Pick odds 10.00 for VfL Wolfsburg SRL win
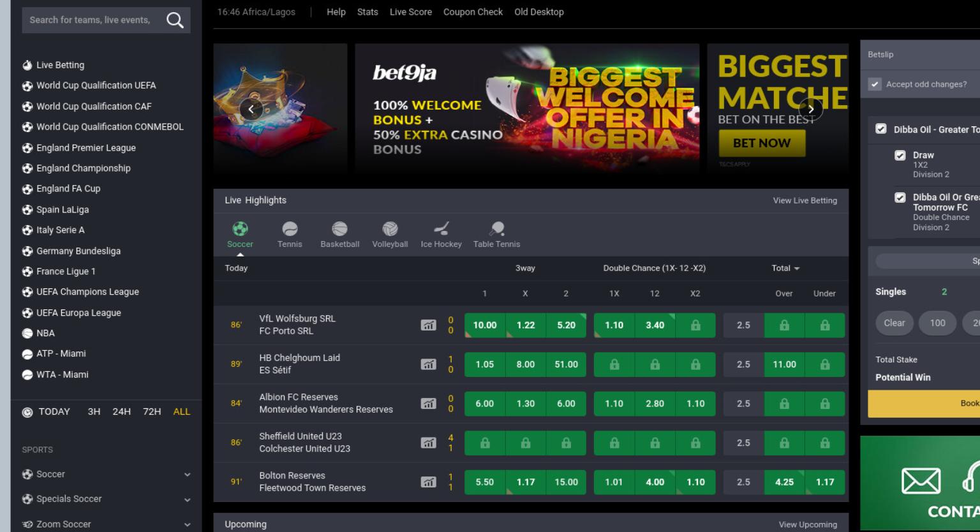This screenshot has width=980, height=532. point(485,325)
